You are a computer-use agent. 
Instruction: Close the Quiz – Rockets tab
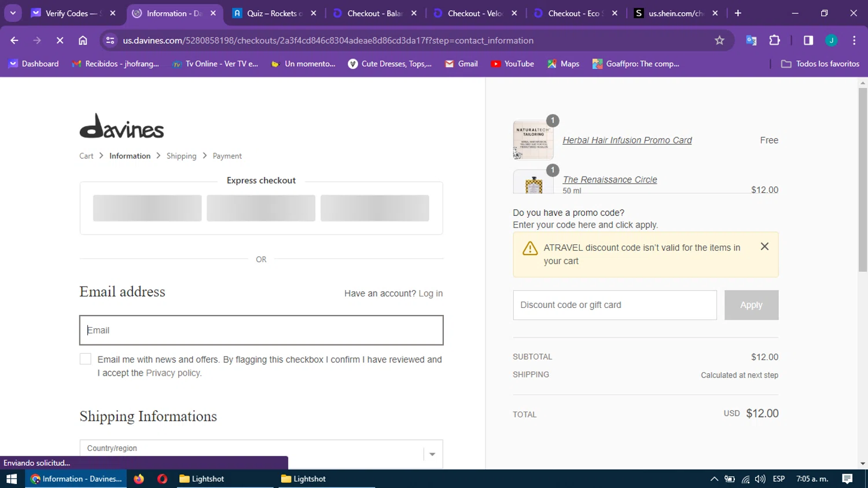pos(314,13)
